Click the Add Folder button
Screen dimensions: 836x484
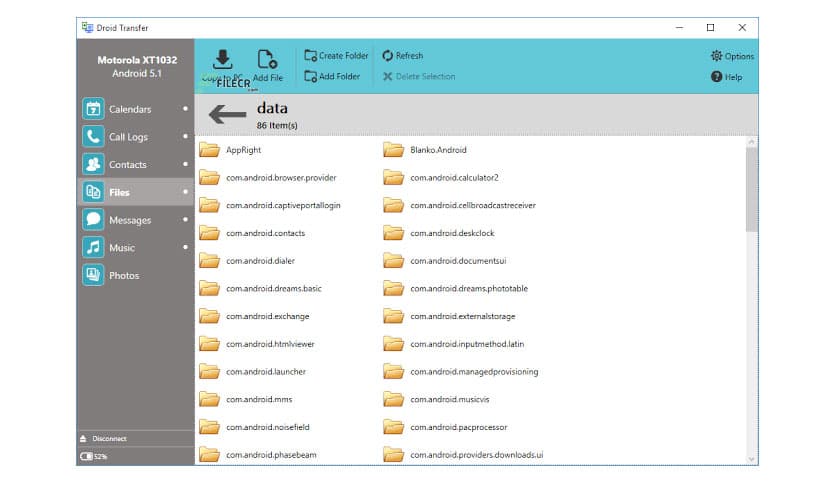tap(332, 76)
